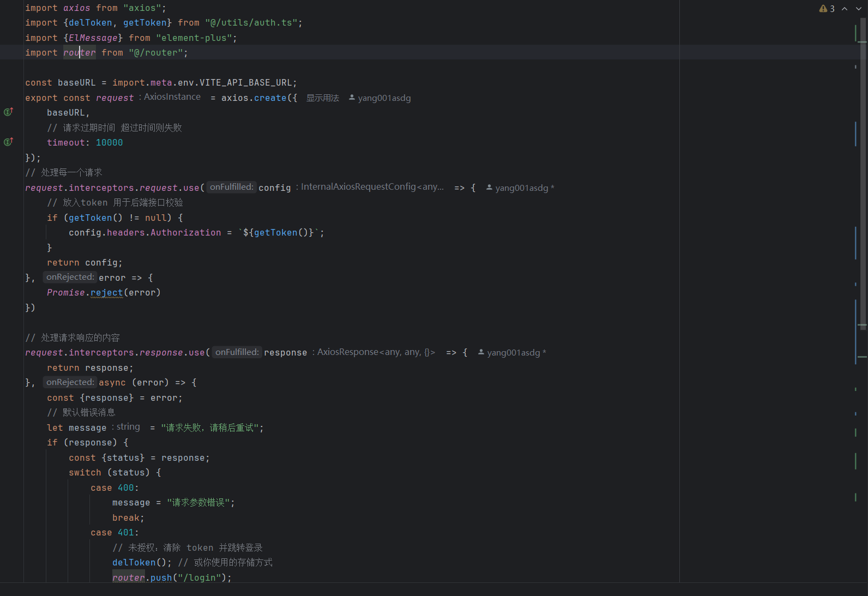Click the comment "// 或你使用的存储方式"
868x596 pixels.
(x=225, y=563)
